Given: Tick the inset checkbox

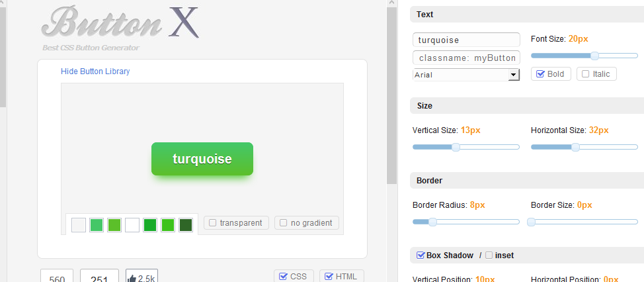Looking at the screenshot, I should (489, 256).
